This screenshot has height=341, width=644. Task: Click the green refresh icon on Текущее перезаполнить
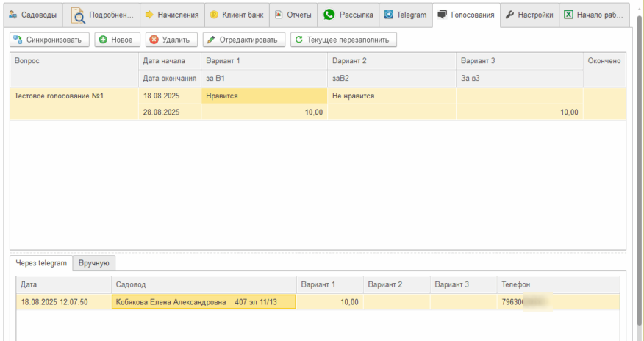click(x=298, y=40)
